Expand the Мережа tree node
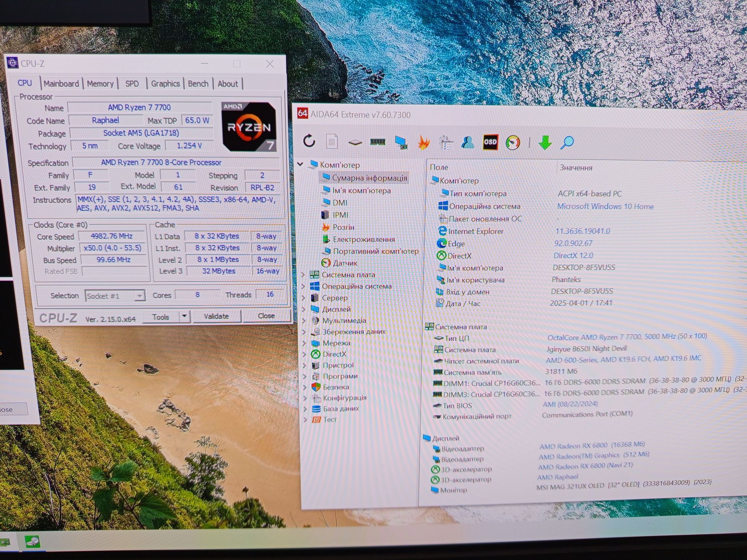The width and height of the screenshot is (747, 560). click(304, 343)
